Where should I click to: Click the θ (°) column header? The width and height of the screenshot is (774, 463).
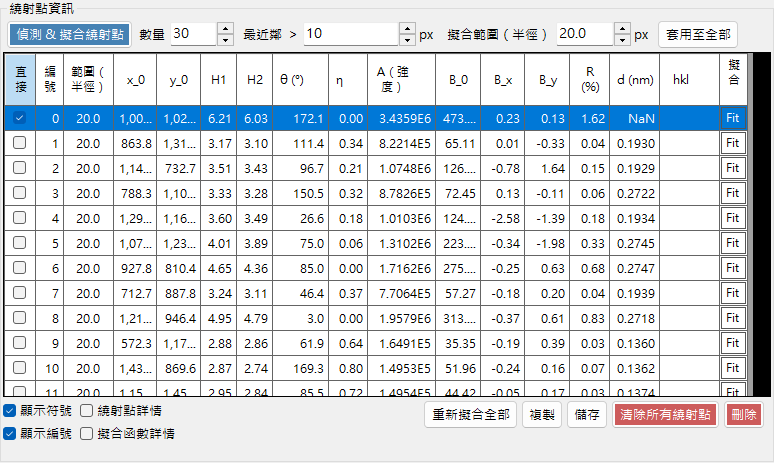[x=300, y=79]
